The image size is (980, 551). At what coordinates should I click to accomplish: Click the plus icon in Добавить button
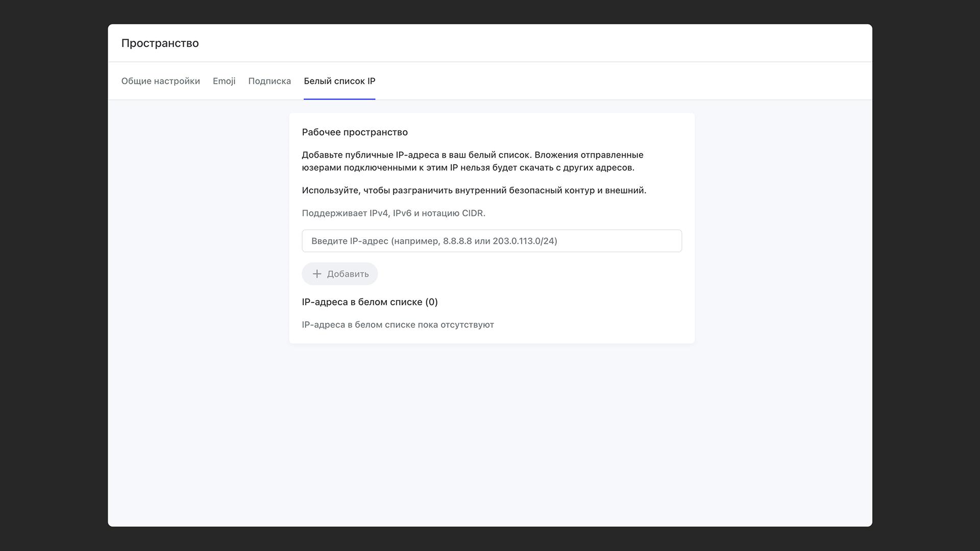(317, 274)
